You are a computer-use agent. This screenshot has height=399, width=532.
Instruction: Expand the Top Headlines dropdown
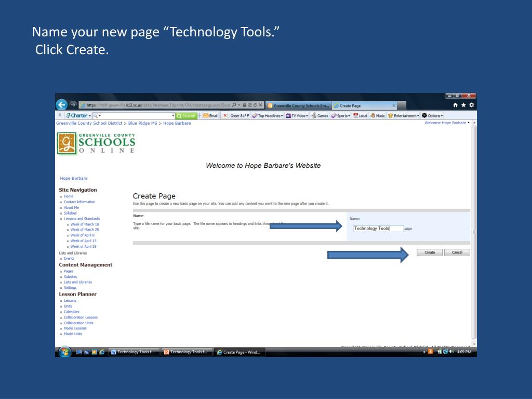coord(268,115)
